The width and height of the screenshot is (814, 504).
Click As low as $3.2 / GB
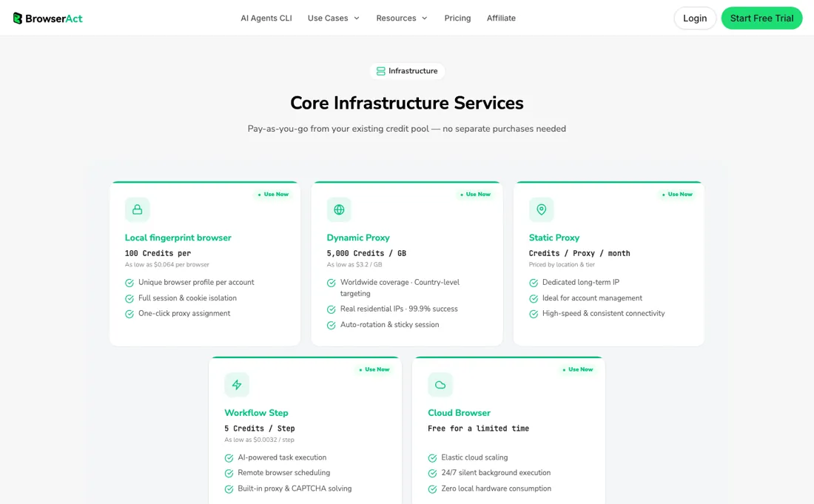point(354,265)
